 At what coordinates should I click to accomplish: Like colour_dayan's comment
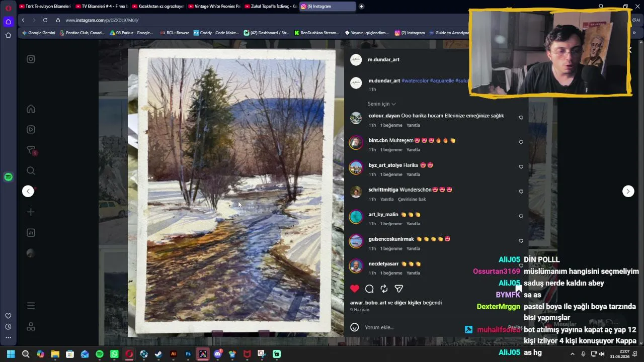[x=521, y=118]
